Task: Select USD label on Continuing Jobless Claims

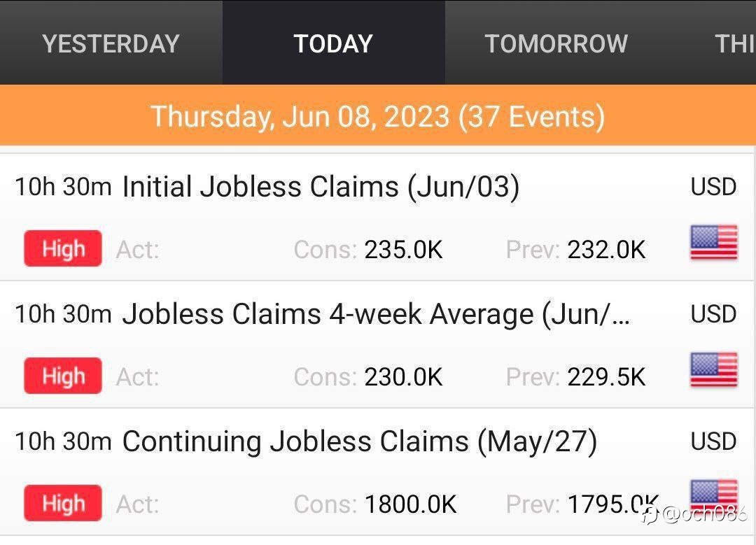Action: 713,441
